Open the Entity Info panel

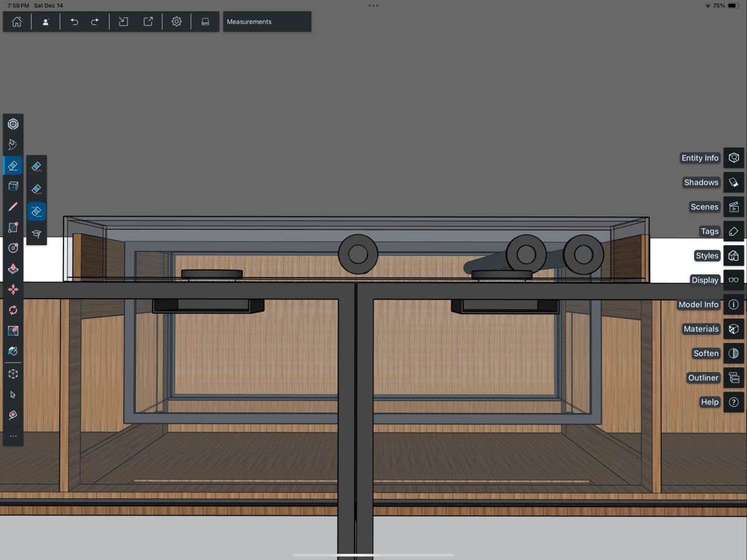click(734, 158)
